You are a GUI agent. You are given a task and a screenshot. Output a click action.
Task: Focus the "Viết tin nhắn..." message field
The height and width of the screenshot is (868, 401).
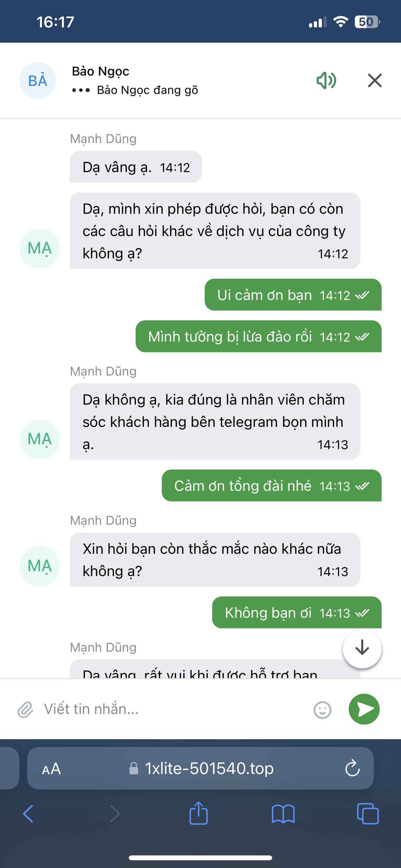coord(175,709)
